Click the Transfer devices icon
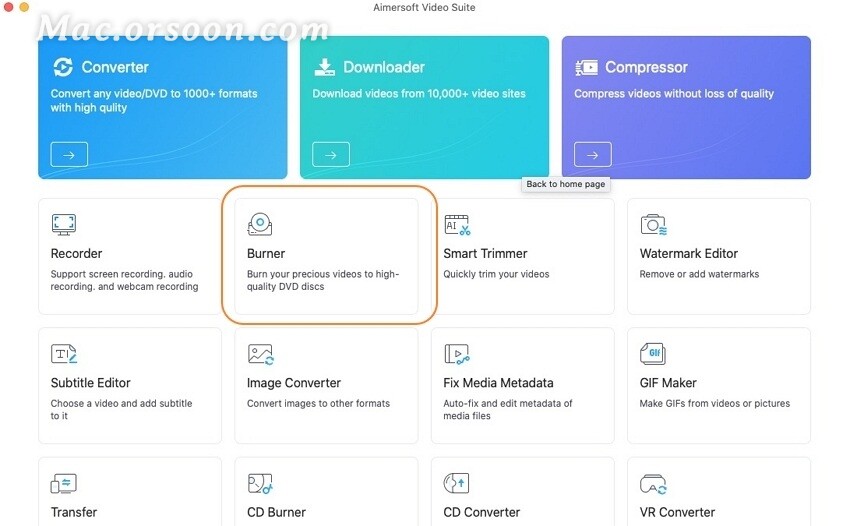The width and height of the screenshot is (850, 526). [63, 483]
